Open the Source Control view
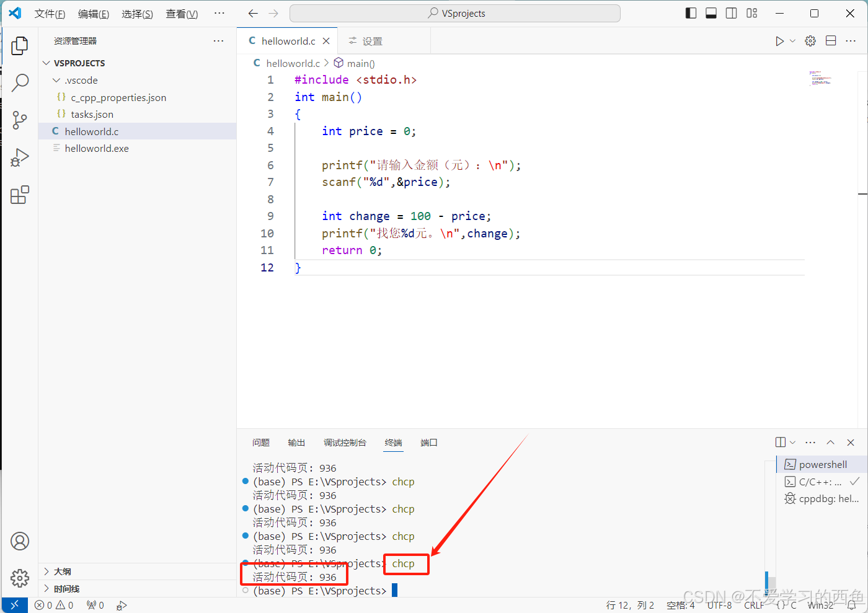Image resolution: width=868 pixels, height=613 pixels. click(20, 120)
